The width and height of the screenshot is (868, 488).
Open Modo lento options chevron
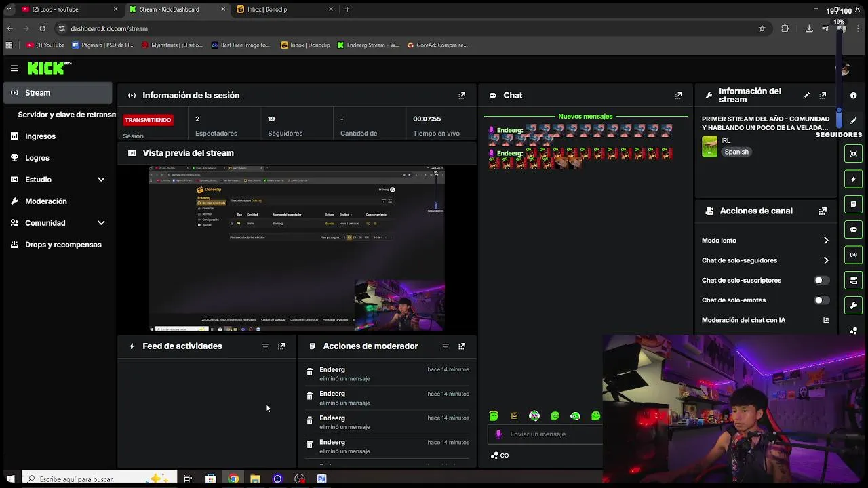click(826, 241)
